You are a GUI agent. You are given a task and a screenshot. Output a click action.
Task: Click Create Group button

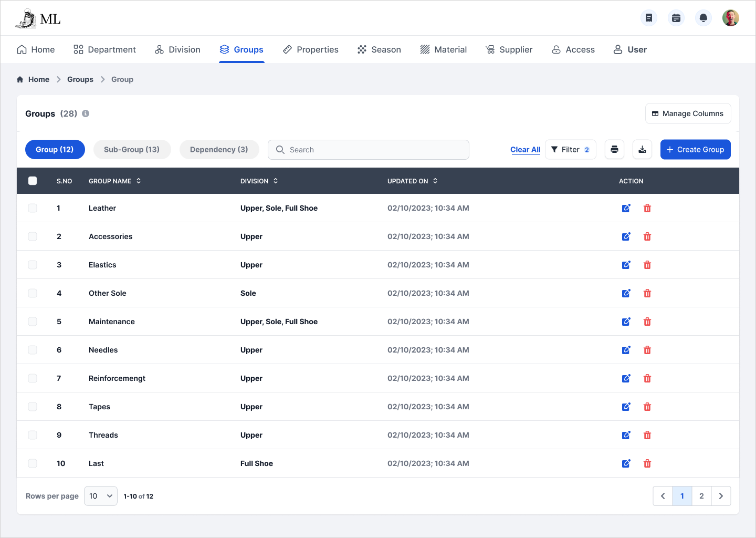[x=695, y=150]
